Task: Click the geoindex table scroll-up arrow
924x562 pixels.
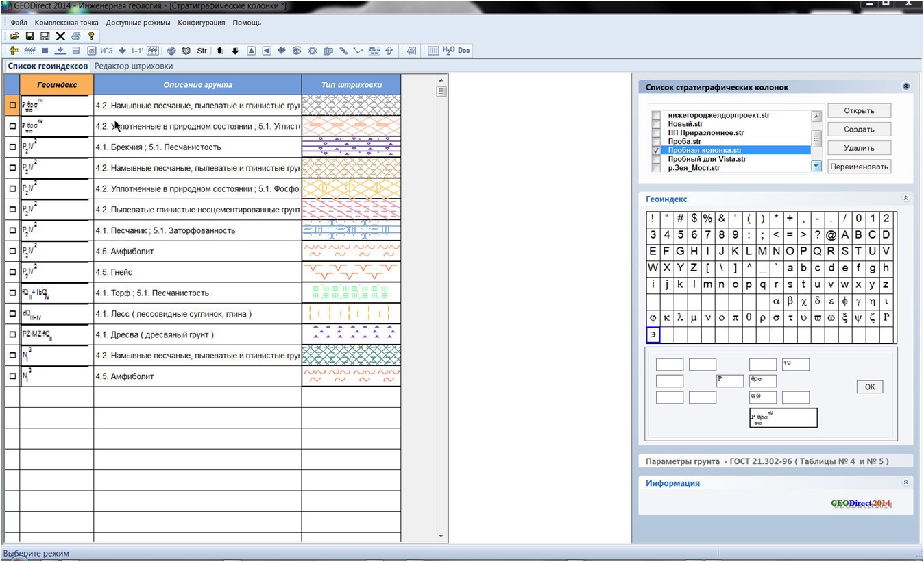Action: click(441, 80)
